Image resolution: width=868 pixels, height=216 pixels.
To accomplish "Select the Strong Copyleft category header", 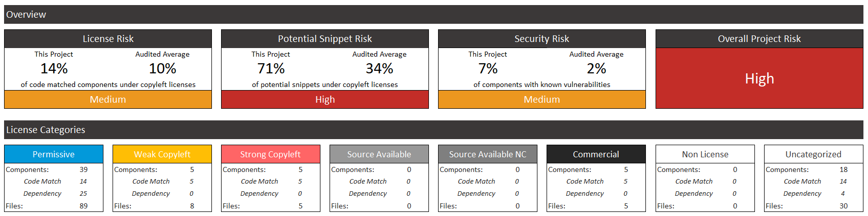I will 271,154.
